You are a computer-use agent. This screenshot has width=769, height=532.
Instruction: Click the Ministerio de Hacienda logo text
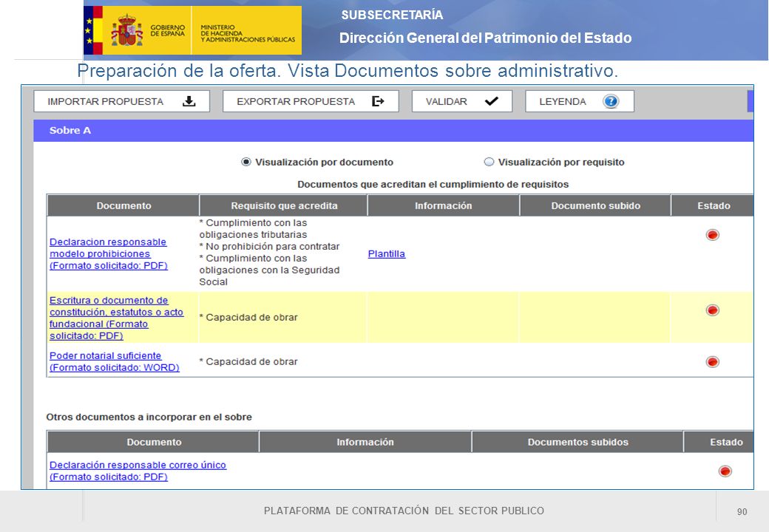(x=247, y=33)
